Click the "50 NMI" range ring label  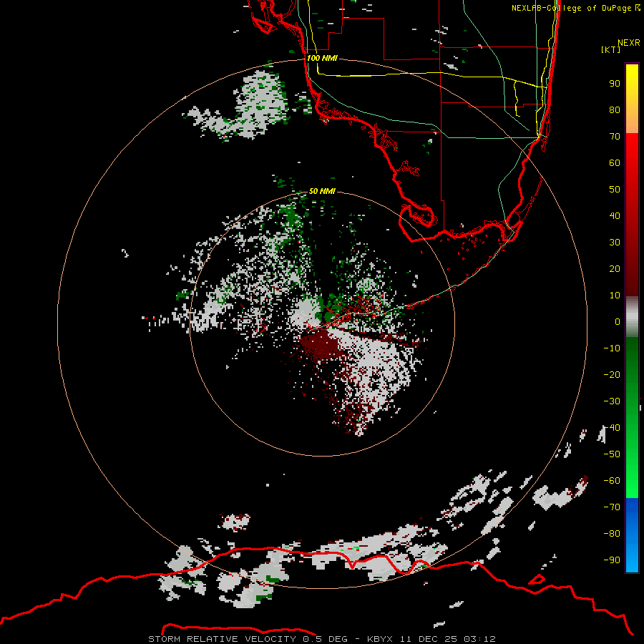click(322, 191)
